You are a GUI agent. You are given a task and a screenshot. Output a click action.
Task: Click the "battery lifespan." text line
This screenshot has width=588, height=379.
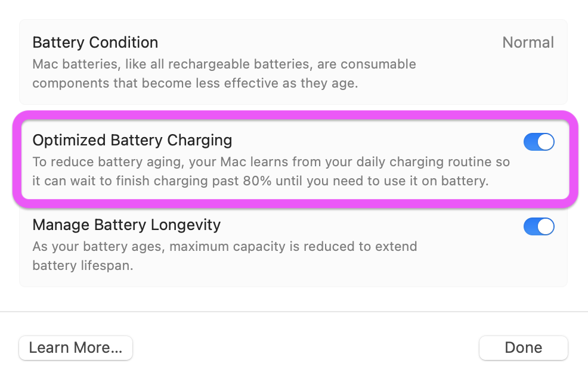[x=82, y=266]
